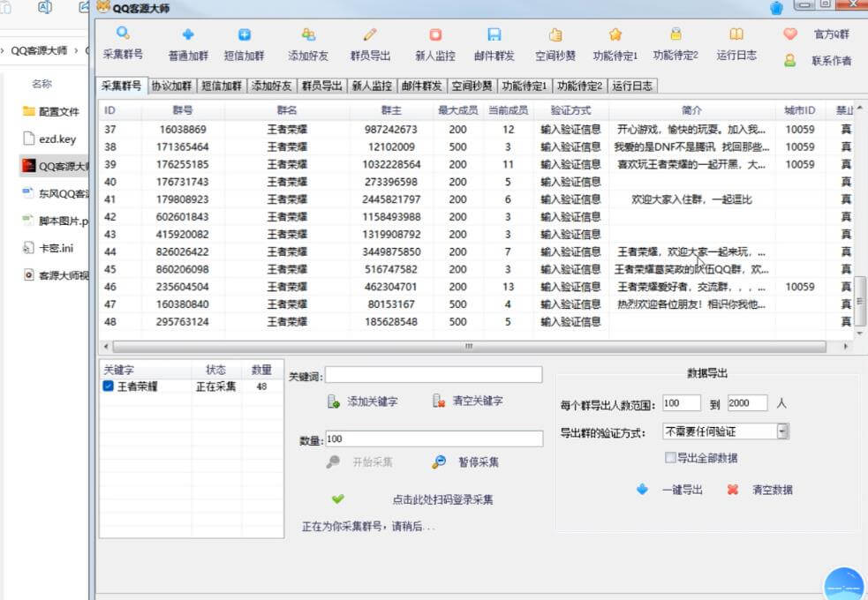
Task: Switch to the 运行日志 tab
Action: [632, 86]
